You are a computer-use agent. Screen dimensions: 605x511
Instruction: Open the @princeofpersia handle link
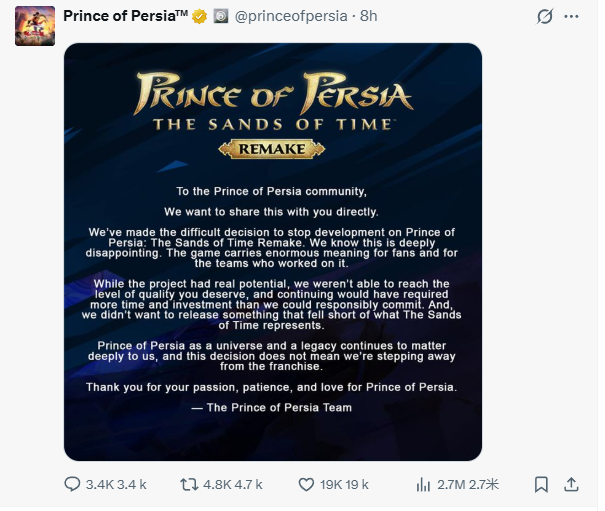coord(291,17)
